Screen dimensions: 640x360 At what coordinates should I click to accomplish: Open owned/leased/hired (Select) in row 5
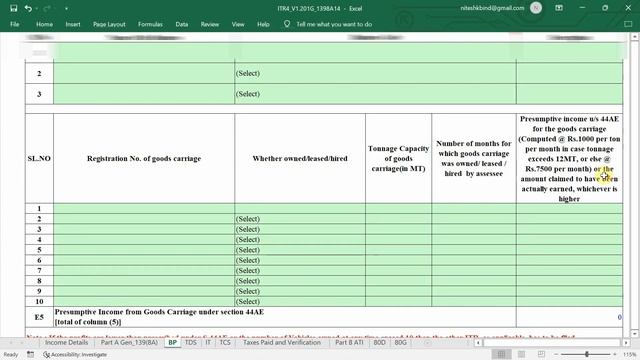pyautogui.click(x=300, y=250)
